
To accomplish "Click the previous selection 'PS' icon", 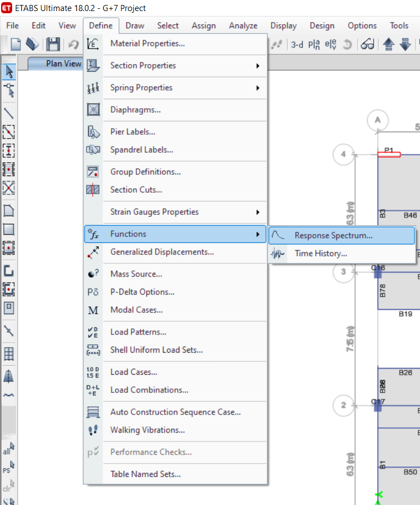I will coord(9,467).
